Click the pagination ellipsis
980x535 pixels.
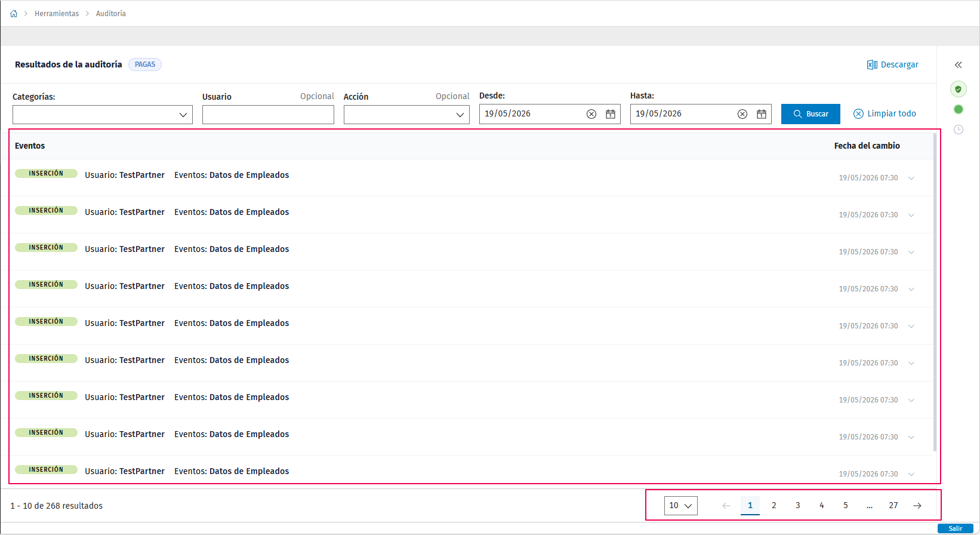[x=870, y=506]
